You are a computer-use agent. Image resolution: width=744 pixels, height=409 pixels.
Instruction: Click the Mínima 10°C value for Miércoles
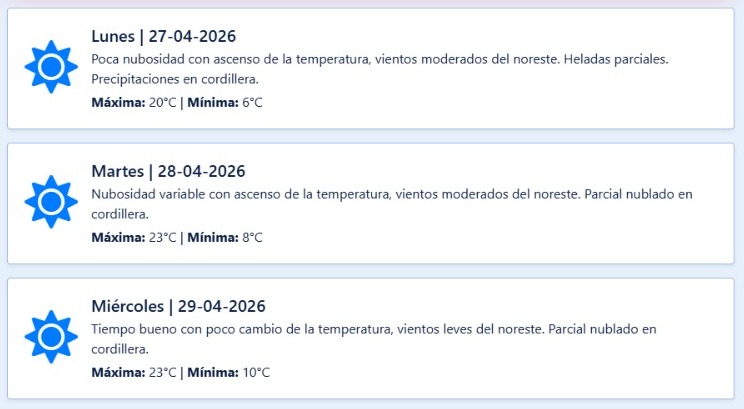point(256,372)
